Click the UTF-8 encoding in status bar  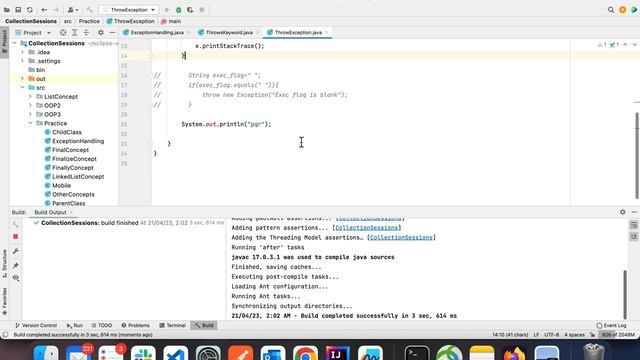pyautogui.click(x=551, y=335)
